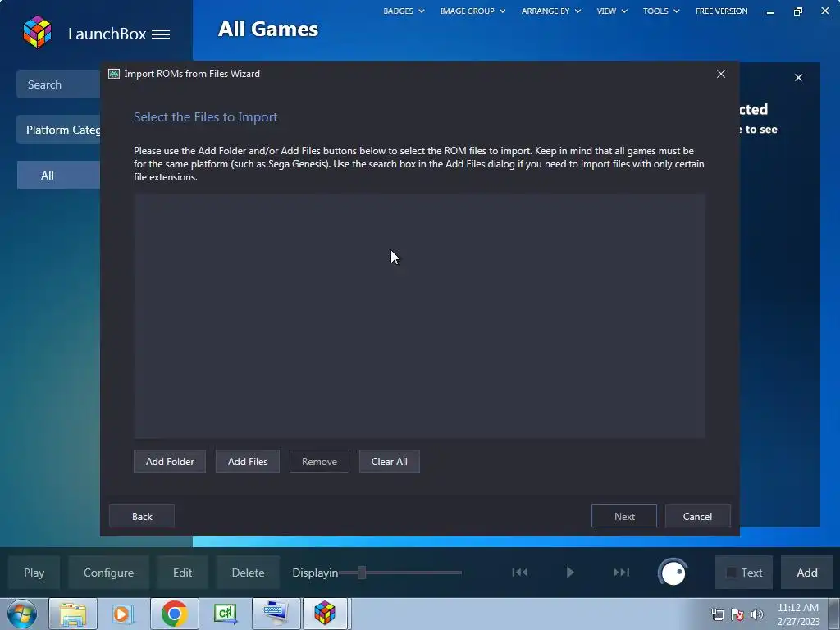Click the Configure button
The image size is (840, 630).
[x=108, y=573]
